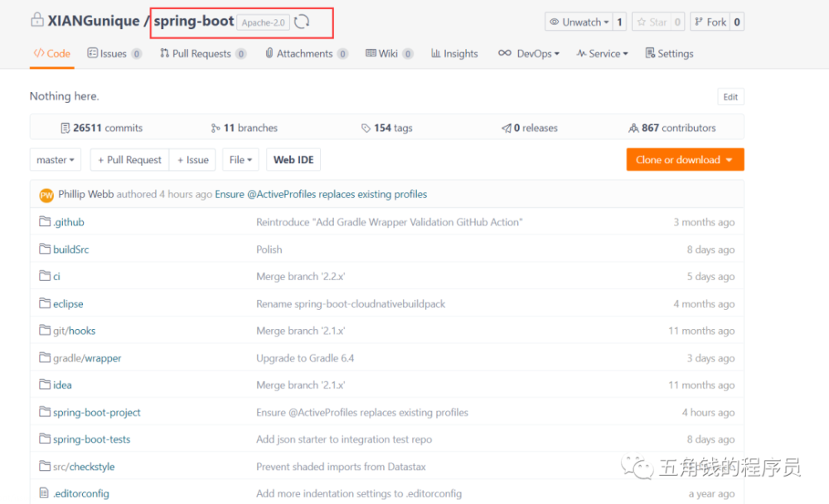Image resolution: width=829 pixels, height=504 pixels.
Task: Click the private lock icon beside XIANGunique
Action: tap(37, 20)
